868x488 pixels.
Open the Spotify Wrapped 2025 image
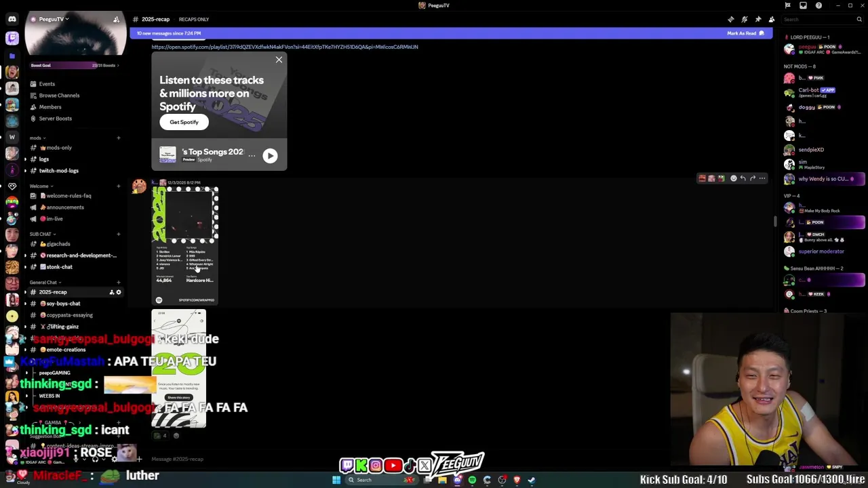coord(184,245)
